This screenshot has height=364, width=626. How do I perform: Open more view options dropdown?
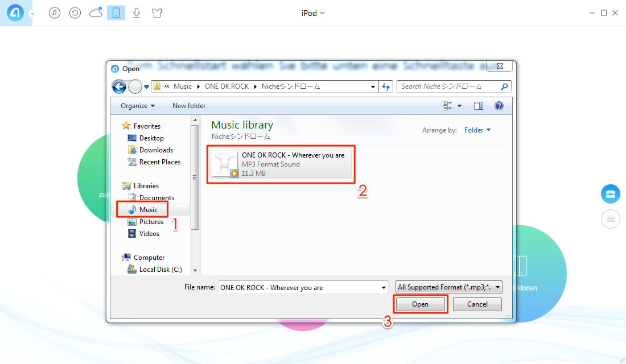(x=459, y=106)
